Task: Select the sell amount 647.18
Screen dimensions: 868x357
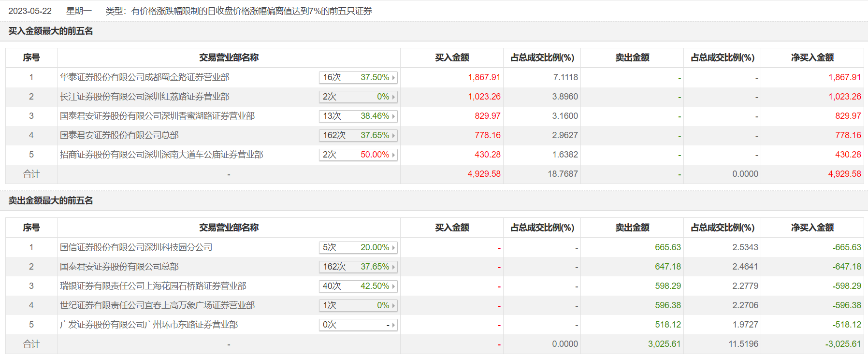Action: click(668, 267)
